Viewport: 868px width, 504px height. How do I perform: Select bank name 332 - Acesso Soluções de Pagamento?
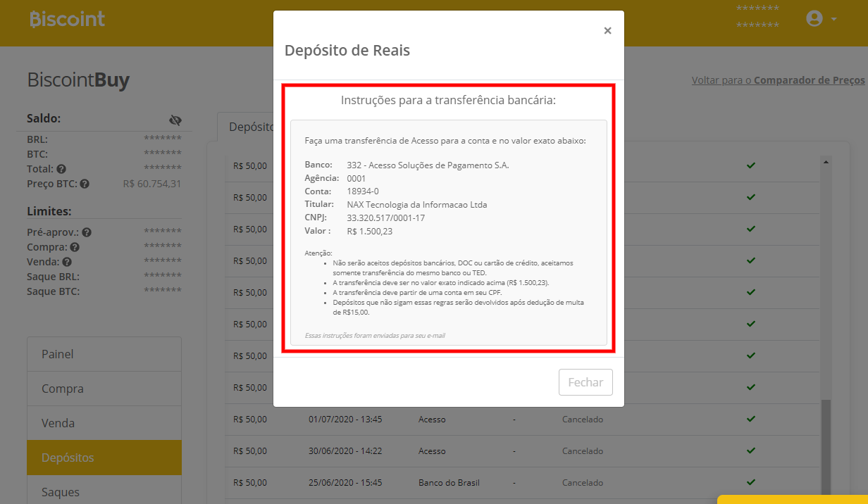click(428, 165)
